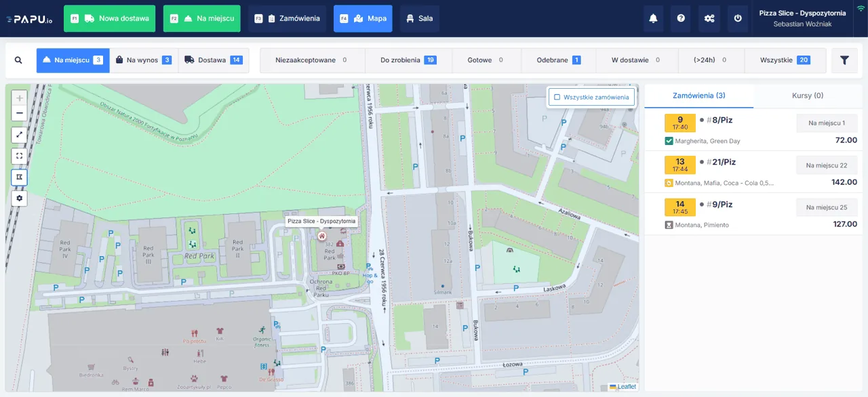Click yellow time badge 13 17:44
The image size is (868, 397).
tap(680, 165)
